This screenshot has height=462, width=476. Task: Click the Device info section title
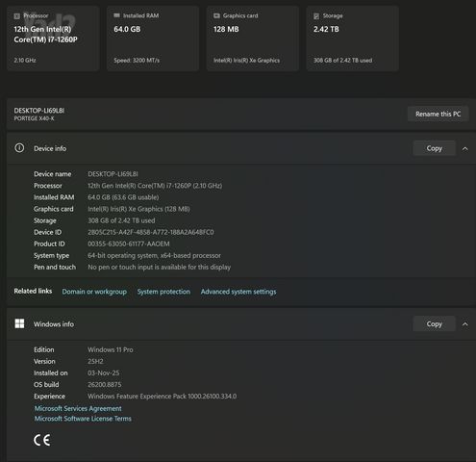click(x=50, y=148)
